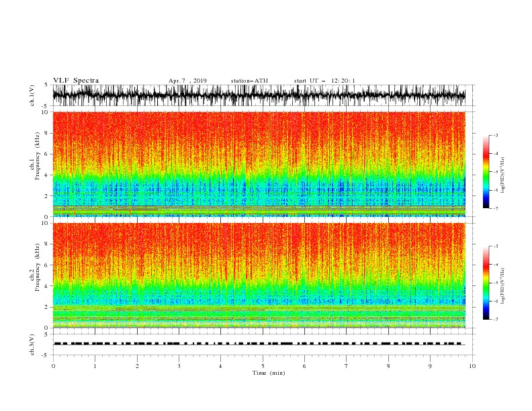
Task: Click inside the ch.1 spectrogram panel
Action: (x=259, y=164)
